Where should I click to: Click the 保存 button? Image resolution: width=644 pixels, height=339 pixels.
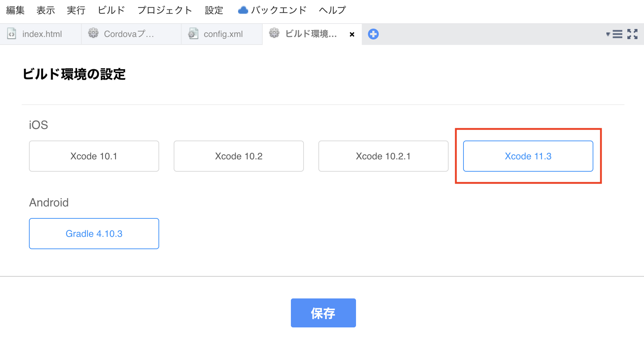323,313
